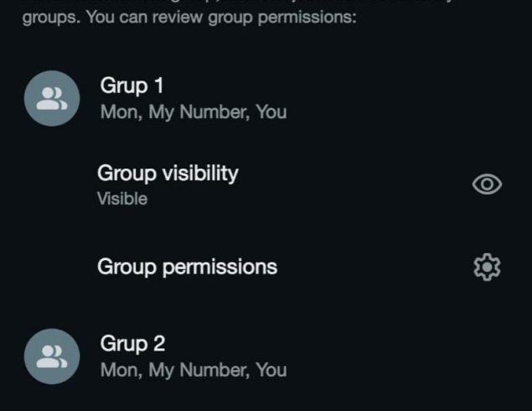The image size is (532, 411).
Task: Open the gear icon beside Group permissions
Action: click(487, 267)
